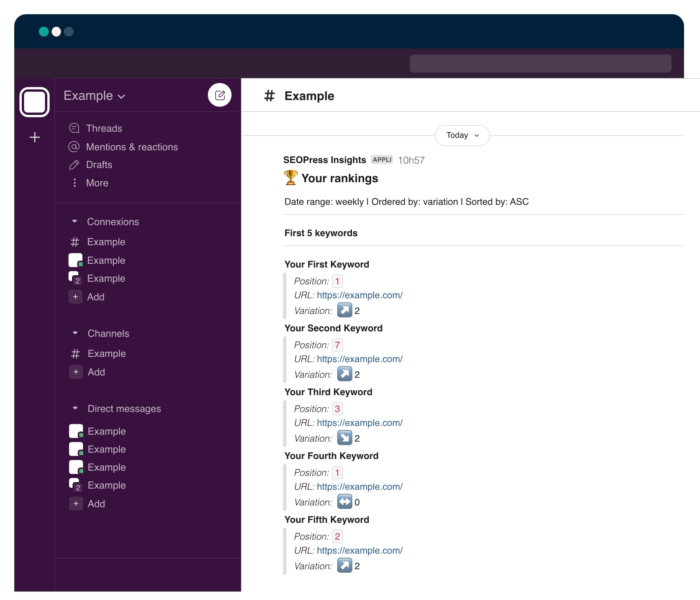Open First Keyword URL https://example.com/
Screen dimensions: 700x600
(x=360, y=295)
